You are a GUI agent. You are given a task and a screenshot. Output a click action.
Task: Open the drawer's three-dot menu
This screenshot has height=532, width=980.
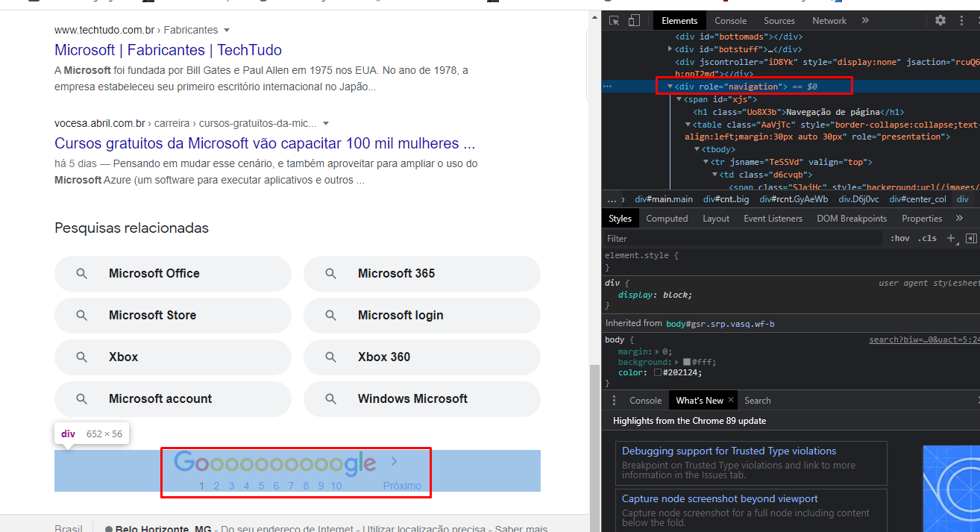614,401
